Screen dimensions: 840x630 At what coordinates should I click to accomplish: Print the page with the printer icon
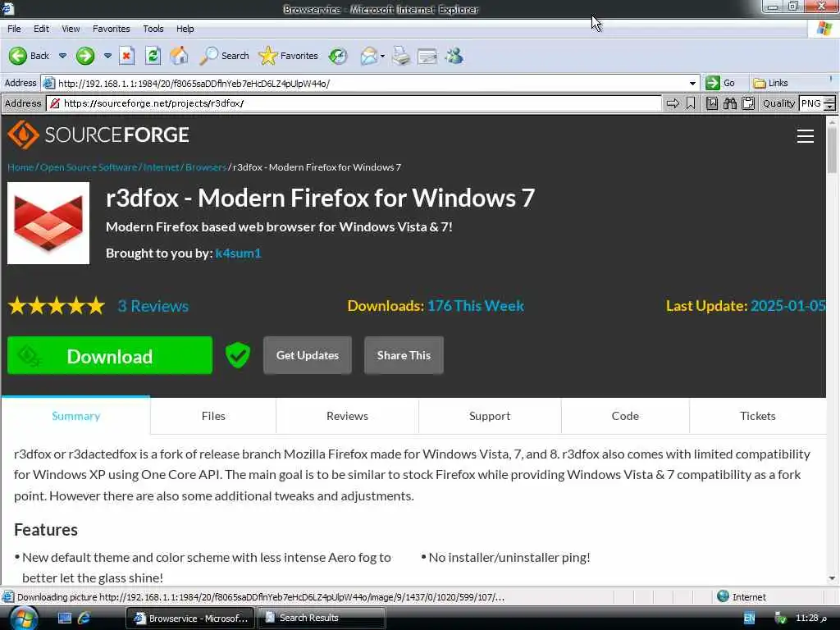click(x=400, y=56)
